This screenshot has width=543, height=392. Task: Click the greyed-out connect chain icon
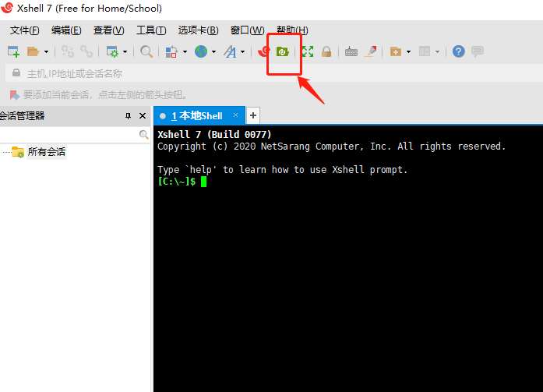click(68, 51)
